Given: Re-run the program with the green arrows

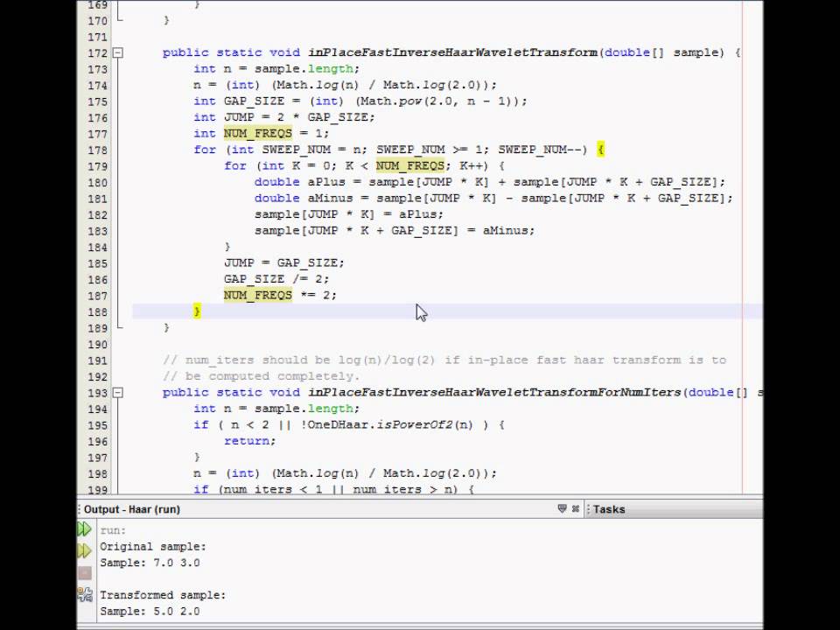Looking at the screenshot, I should pyautogui.click(x=84, y=529).
